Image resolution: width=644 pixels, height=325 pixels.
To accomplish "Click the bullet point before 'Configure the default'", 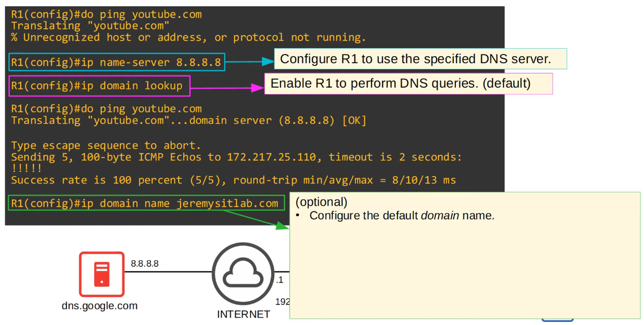I will [298, 215].
